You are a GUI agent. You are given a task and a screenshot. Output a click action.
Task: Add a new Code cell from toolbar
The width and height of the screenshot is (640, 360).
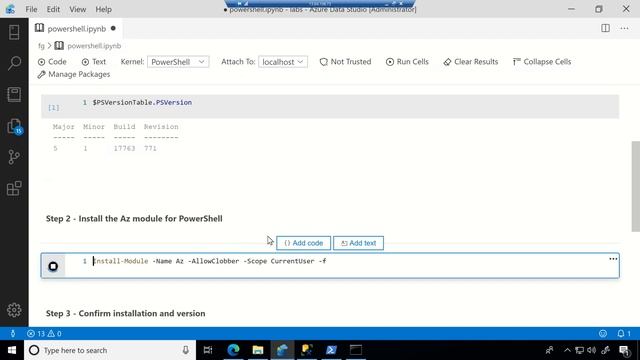tap(52, 62)
